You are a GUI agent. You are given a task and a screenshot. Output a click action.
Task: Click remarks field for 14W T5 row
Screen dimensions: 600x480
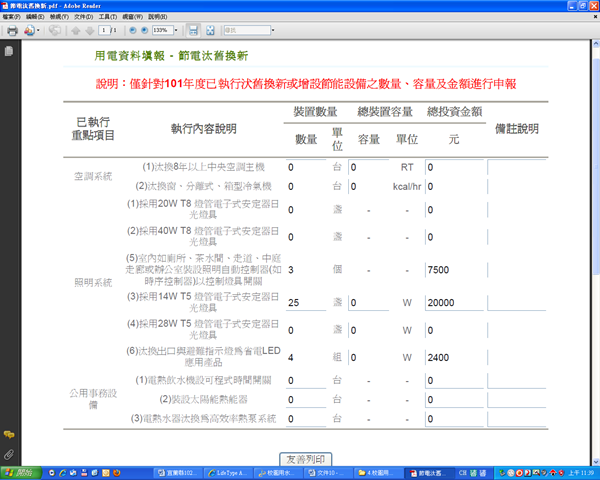517,303
